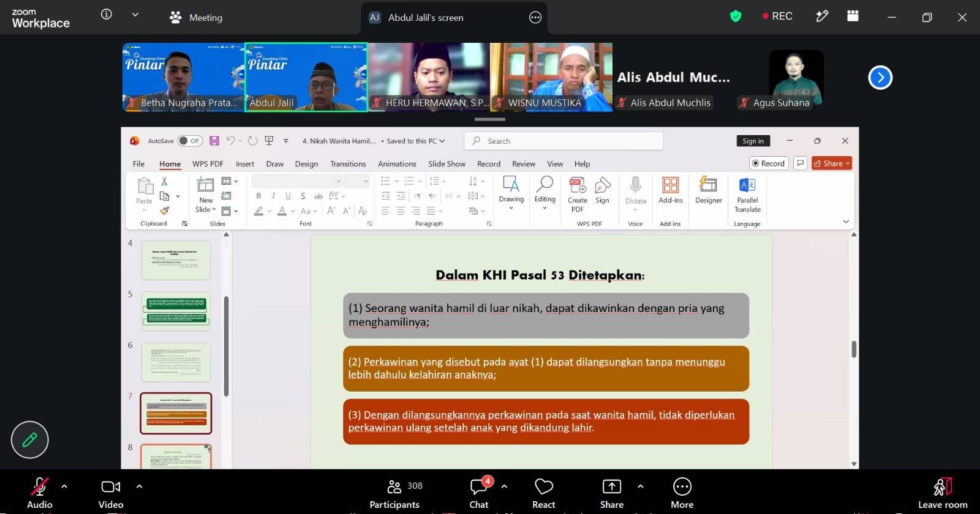Switch to Transitions tab
The height and width of the screenshot is (514, 980).
click(348, 164)
